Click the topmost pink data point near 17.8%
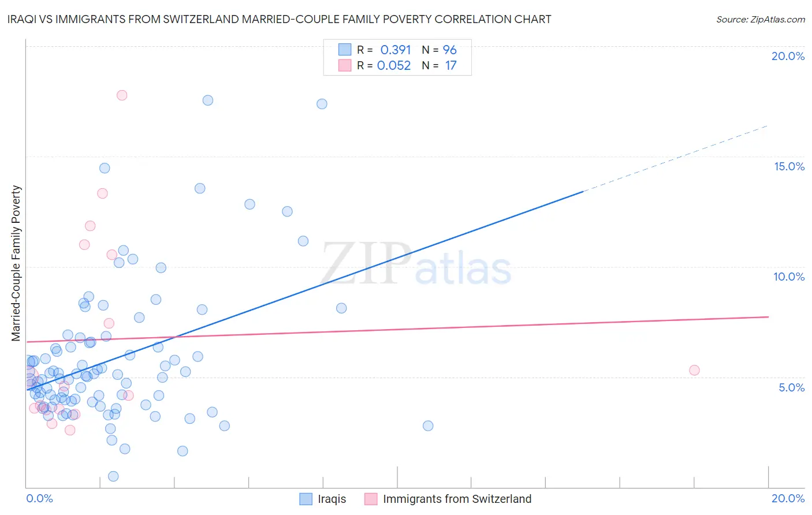 (122, 95)
